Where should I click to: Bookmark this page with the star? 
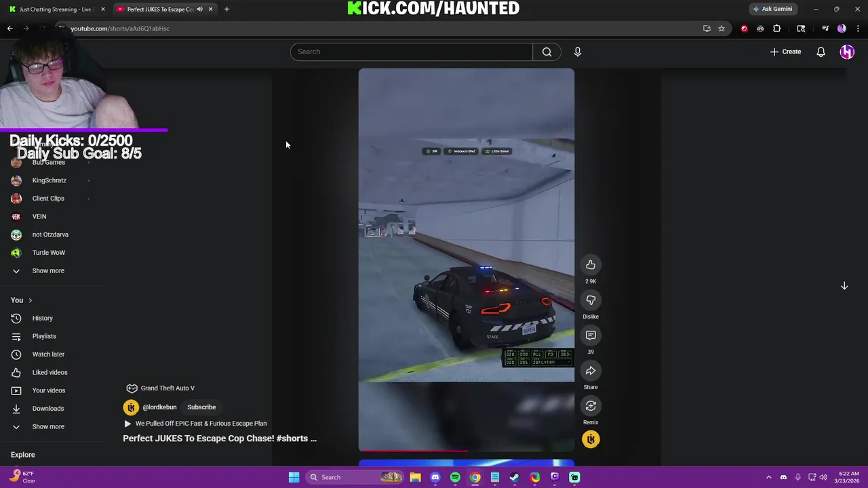(722, 28)
